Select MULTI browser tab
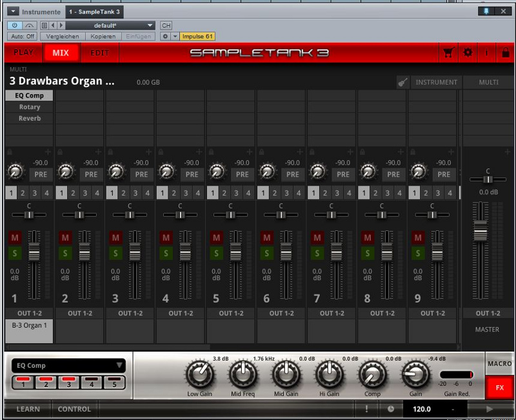 [489, 82]
